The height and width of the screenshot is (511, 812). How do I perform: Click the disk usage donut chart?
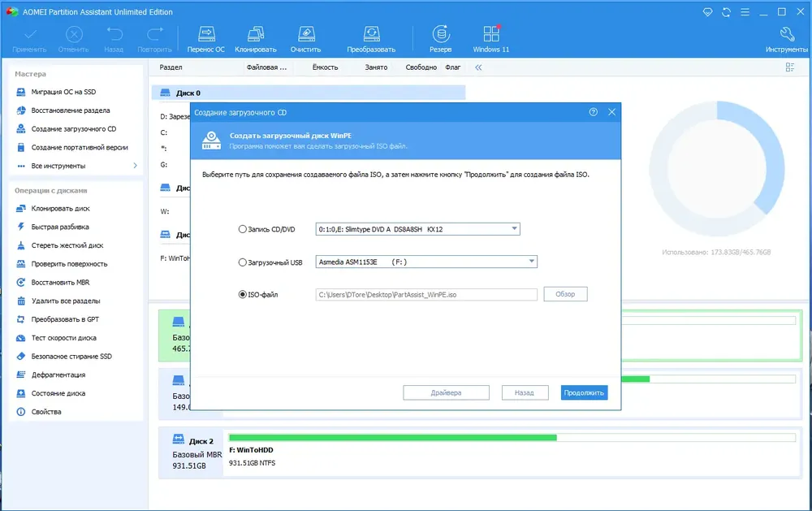717,168
